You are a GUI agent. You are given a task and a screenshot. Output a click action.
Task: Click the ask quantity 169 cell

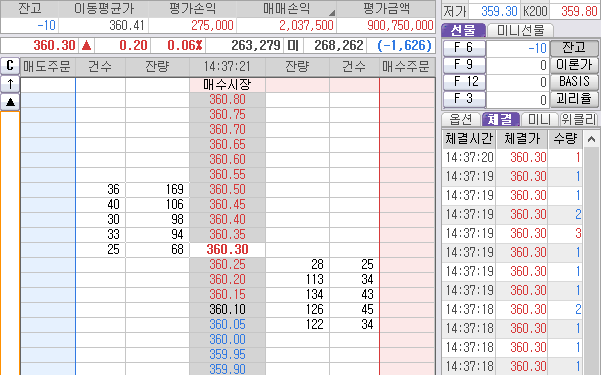[158, 189]
